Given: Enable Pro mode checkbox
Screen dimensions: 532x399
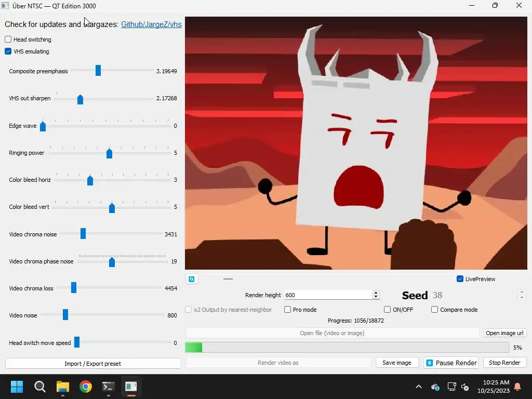Looking at the screenshot, I should (287, 310).
